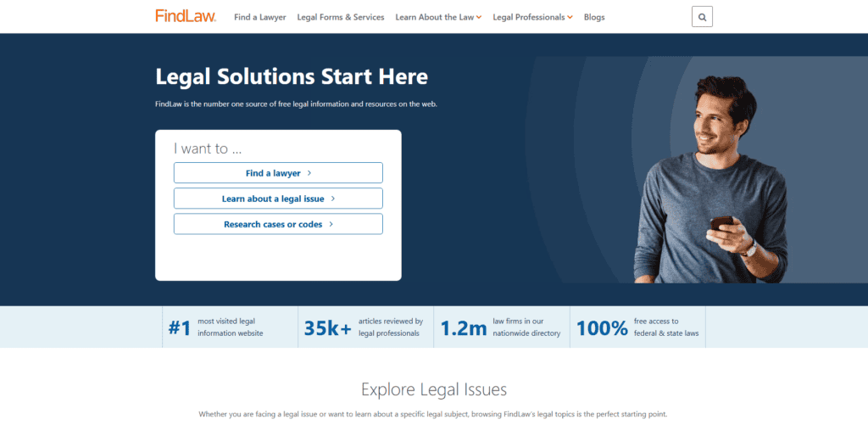The image size is (868, 425).
Task: Open Find a Lawyer in navigation
Action: tap(260, 17)
